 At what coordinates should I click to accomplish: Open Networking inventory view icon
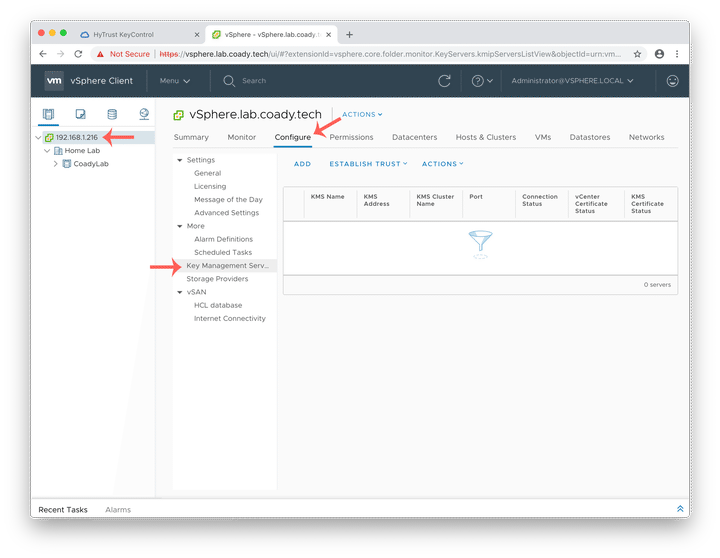144,114
